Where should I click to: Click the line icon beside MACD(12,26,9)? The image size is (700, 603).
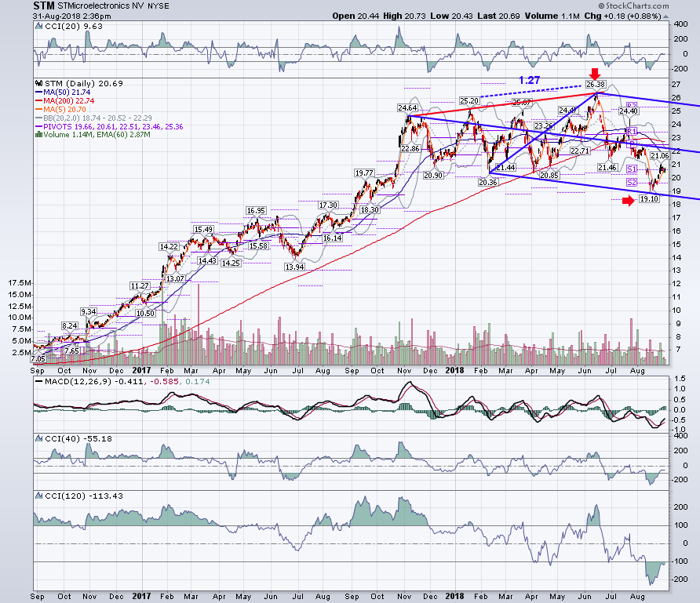(38, 382)
